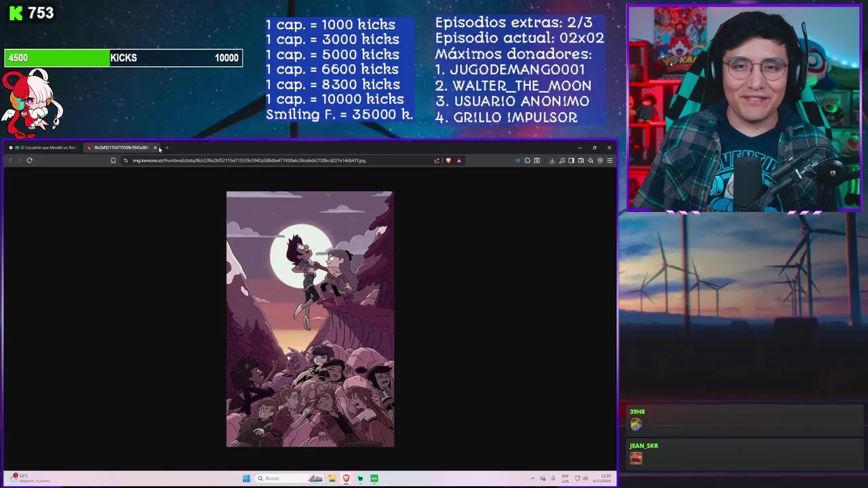Open File Explorer from taskbar

click(x=332, y=479)
